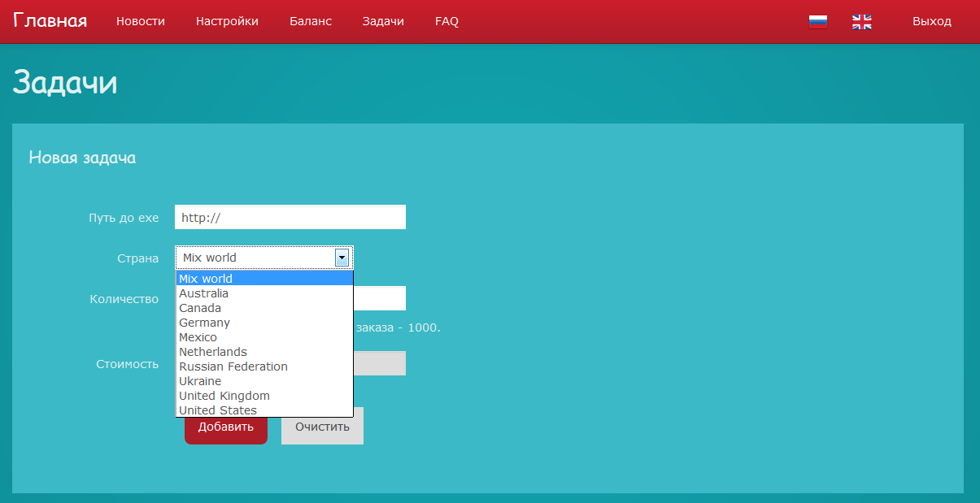Select Russian Federation in the country list
Screen dimensions: 980x503
[264, 366]
